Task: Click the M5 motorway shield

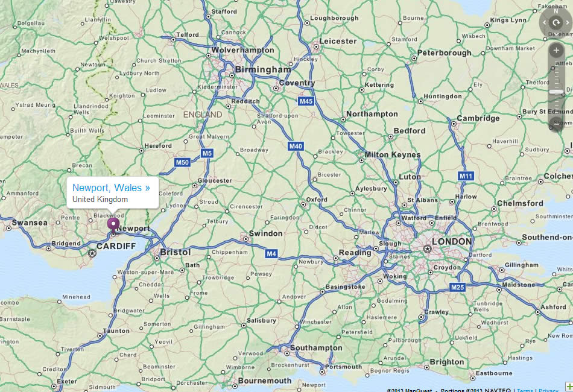Action: coord(207,153)
